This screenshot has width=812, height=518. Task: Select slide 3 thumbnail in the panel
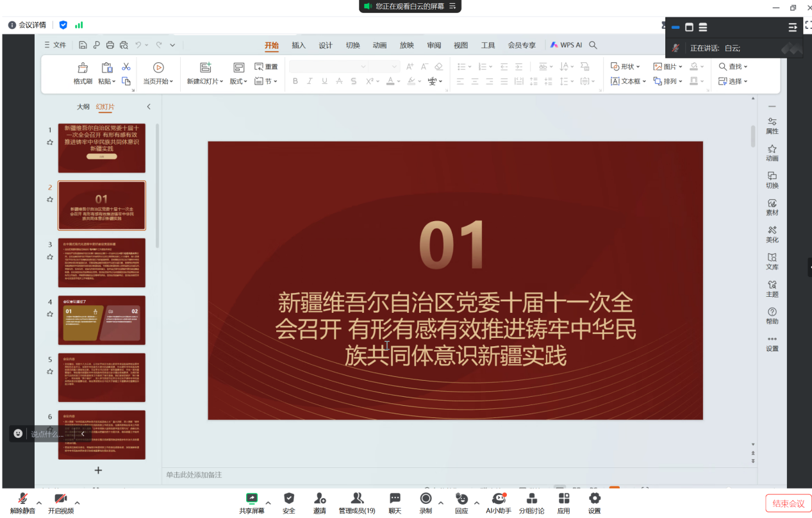coord(101,262)
